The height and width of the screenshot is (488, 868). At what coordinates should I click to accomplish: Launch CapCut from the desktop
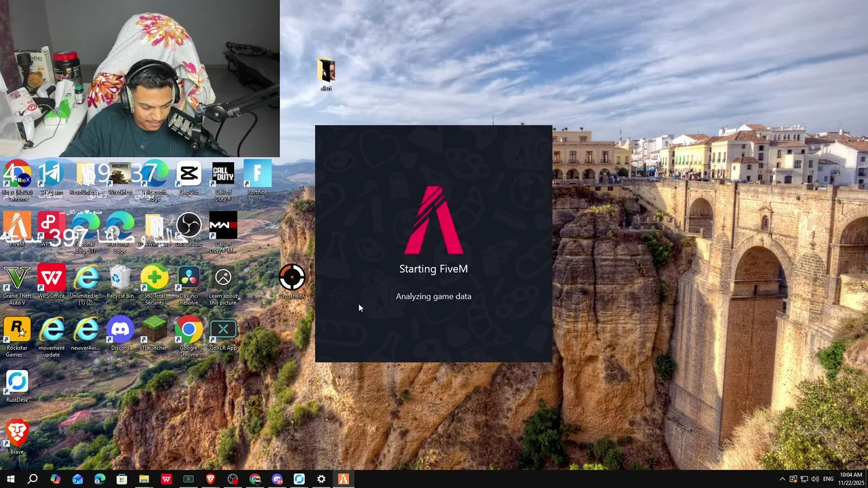(x=189, y=178)
